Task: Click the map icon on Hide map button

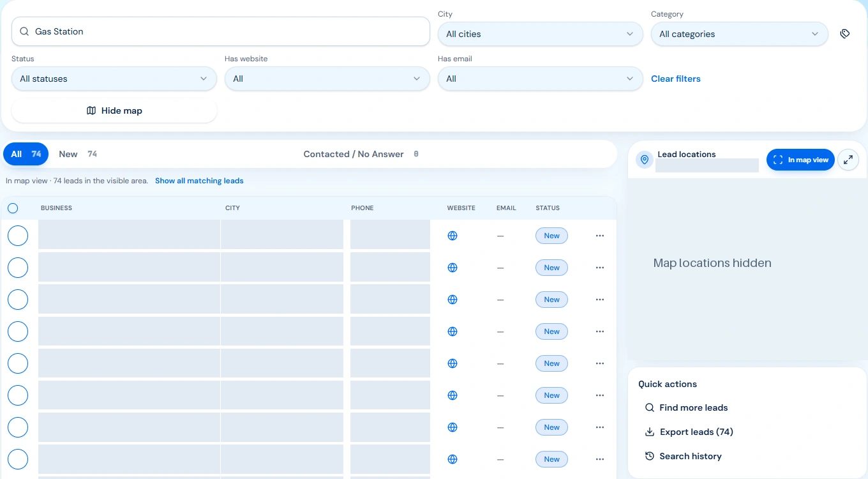Action: click(91, 110)
